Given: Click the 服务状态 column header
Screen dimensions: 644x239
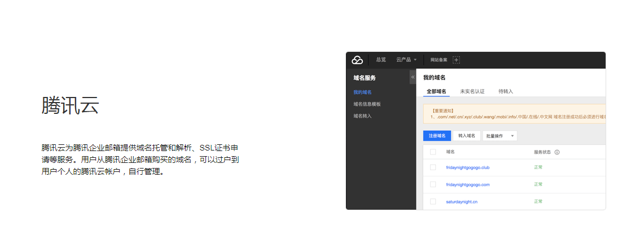Looking at the screenshot, I should (542, 152).
